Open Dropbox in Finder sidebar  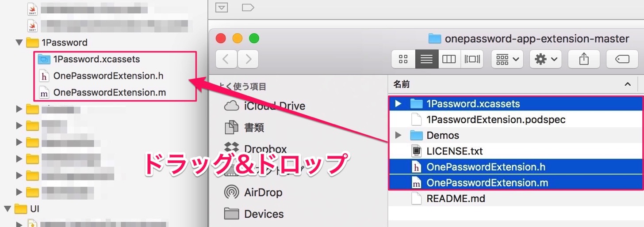[255, 149]
